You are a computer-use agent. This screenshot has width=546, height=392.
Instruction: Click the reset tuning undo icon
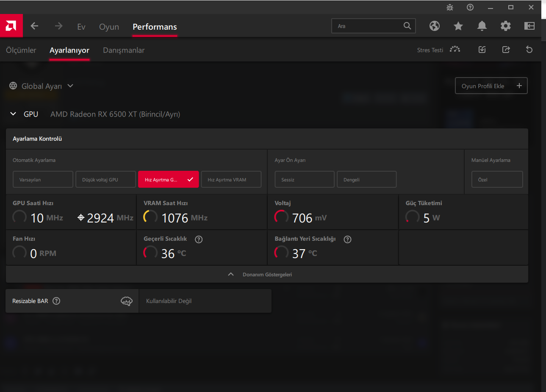[x=529, y=50]
